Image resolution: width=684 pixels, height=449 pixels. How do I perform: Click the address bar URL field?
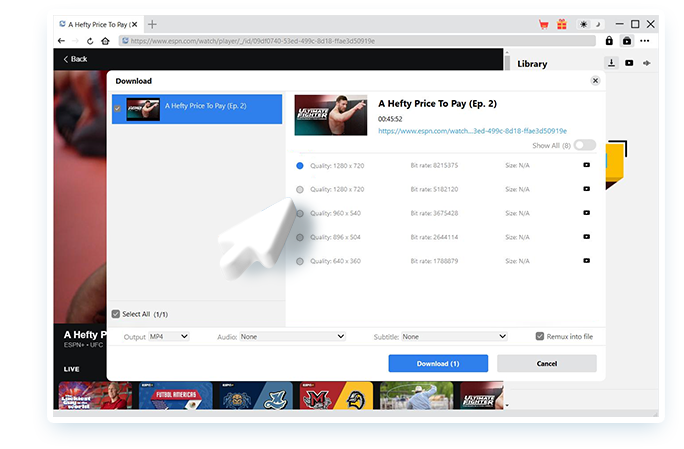point(357,41)
